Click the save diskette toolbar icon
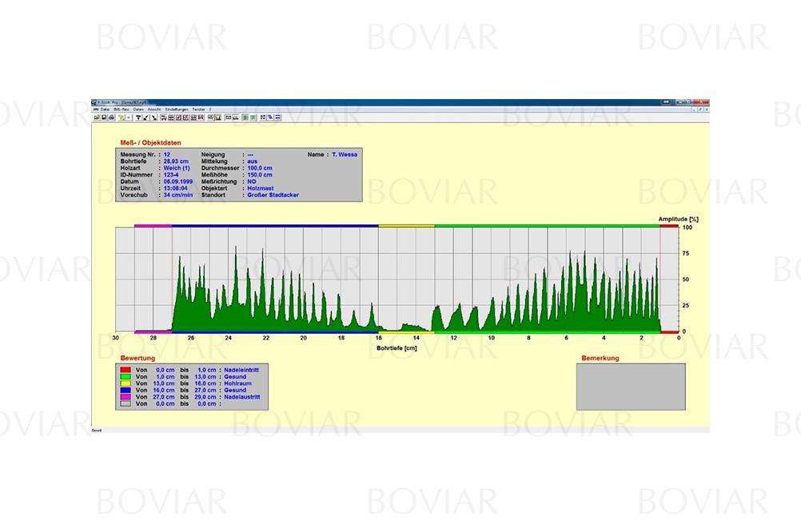Screen dimensions: 801x532 point(103,117)
